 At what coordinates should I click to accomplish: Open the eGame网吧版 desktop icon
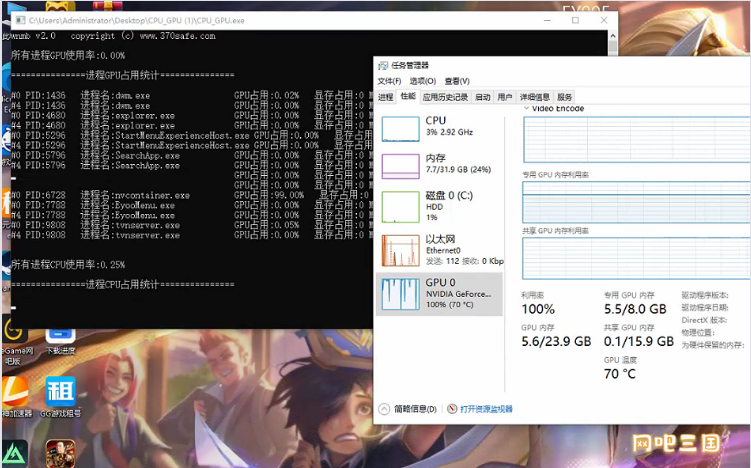pos(14,341)
